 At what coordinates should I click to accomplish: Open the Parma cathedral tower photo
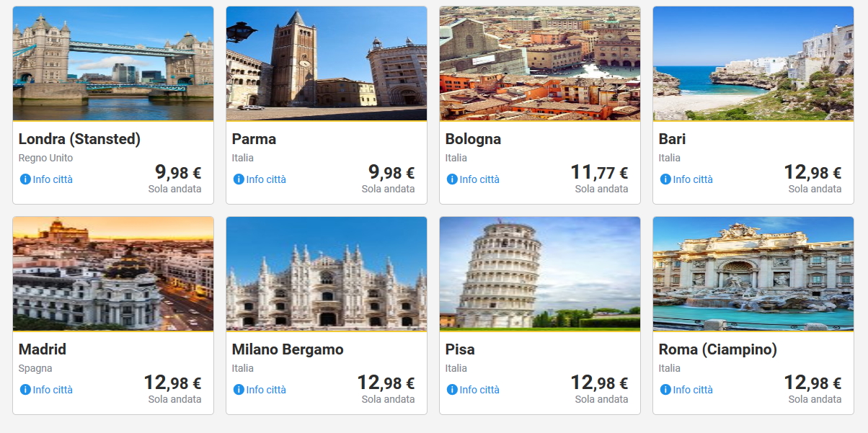pyautogui.click(x=327, y=63)
